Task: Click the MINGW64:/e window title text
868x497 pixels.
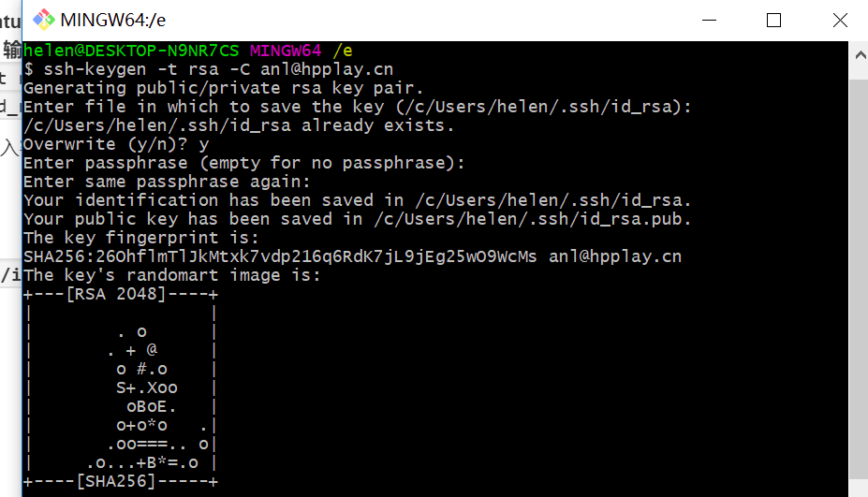Action: [113, 20]
